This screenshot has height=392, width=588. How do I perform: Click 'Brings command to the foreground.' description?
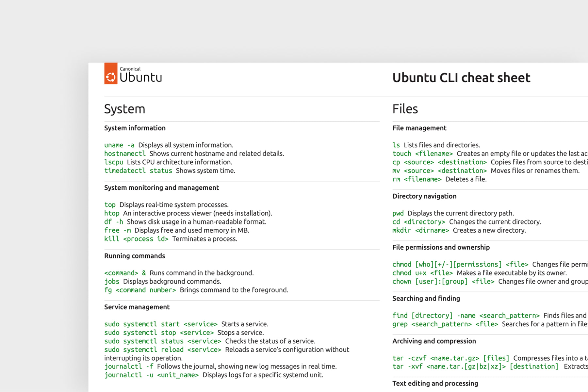tap(234, 290)
